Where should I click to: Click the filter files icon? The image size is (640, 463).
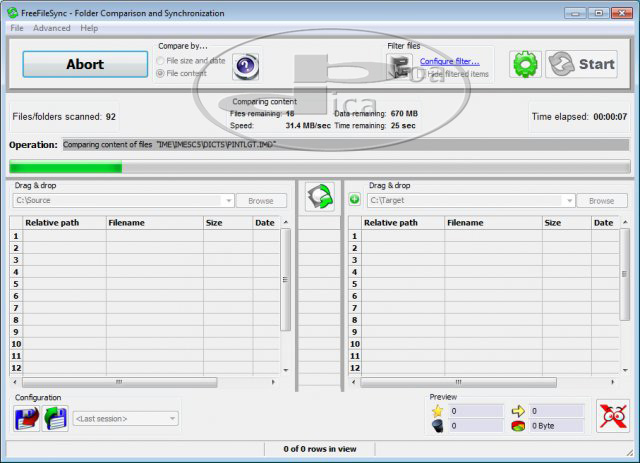400,67
